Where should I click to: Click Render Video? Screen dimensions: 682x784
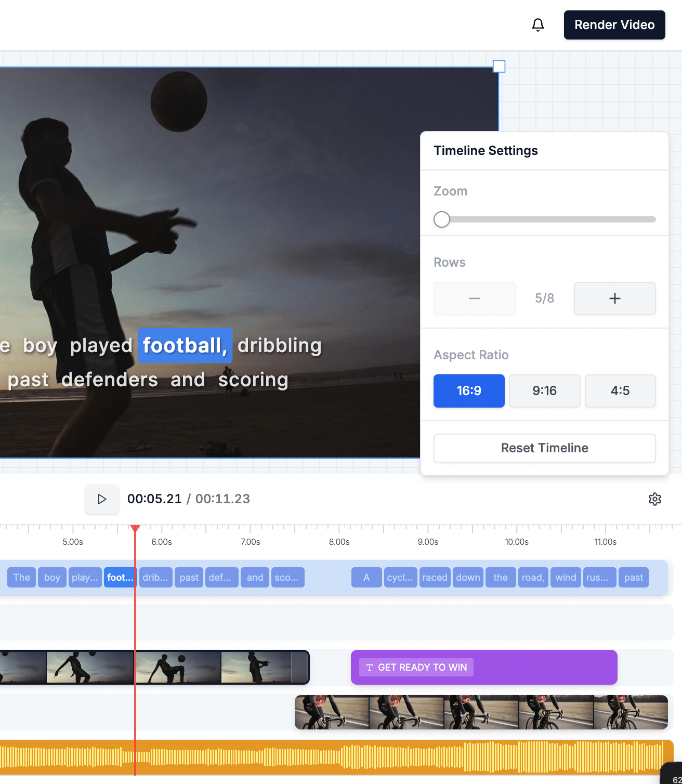pyautogui.click(x=614, y=24)
